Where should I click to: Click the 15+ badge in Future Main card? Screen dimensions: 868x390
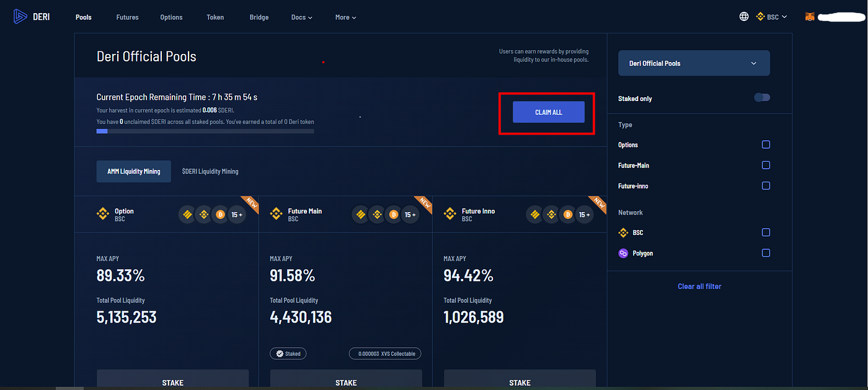(410, 215)
